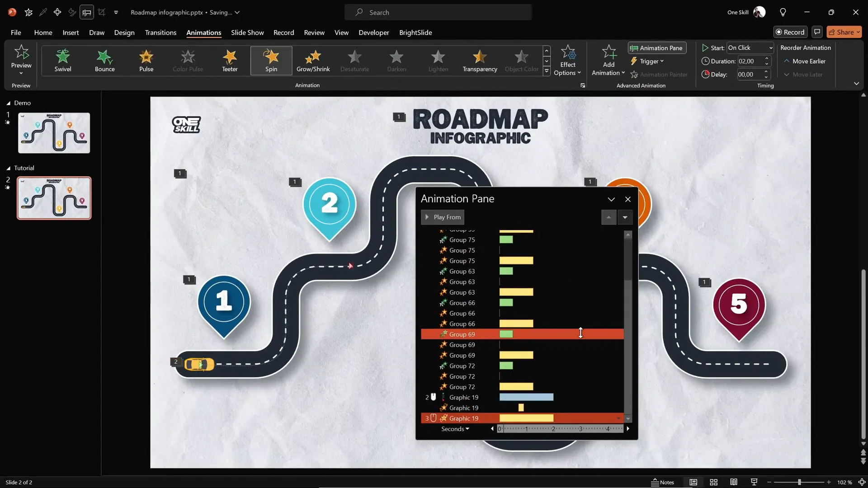Click the Duration input field
Viewport: 868px width, 488px height.
click(x=750, y=61)
